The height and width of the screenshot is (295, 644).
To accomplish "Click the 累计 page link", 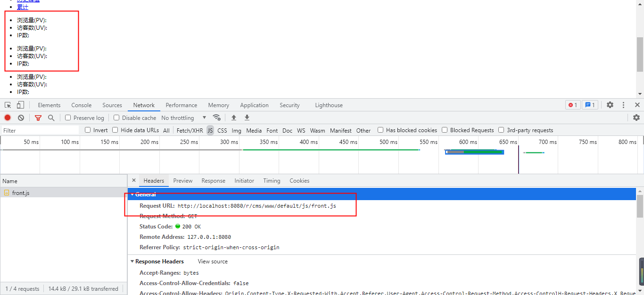I will [23, 7].
